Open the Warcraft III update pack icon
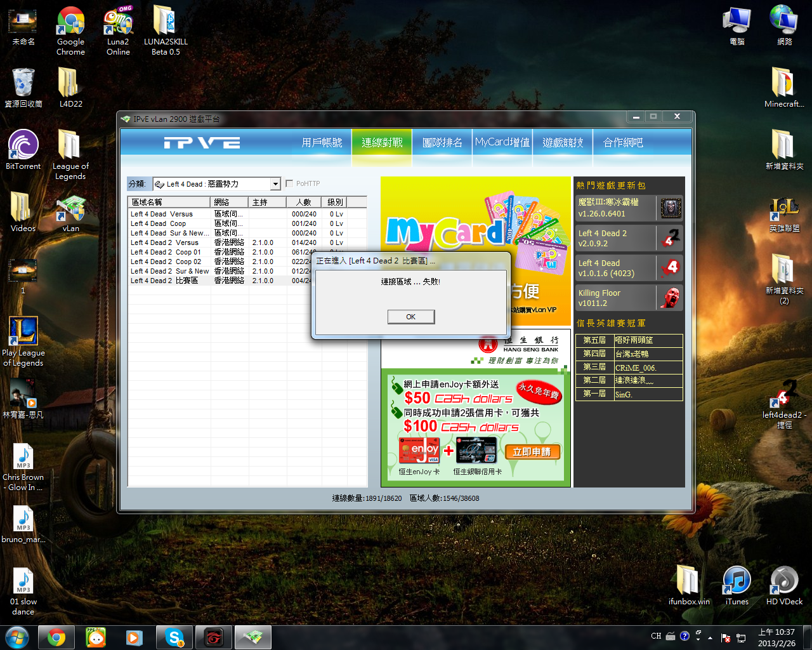Screen dimensions: 812x650 point(671,208)
